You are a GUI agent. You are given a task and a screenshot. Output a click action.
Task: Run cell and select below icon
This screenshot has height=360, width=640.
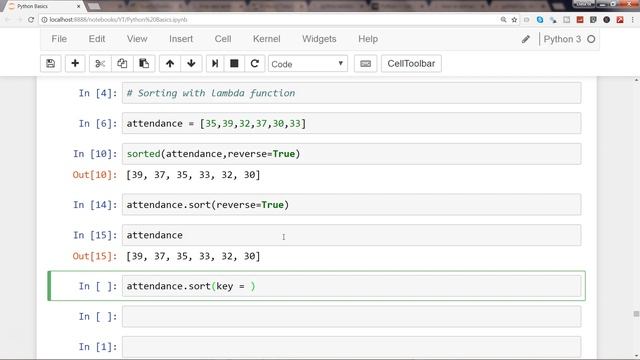215,64
